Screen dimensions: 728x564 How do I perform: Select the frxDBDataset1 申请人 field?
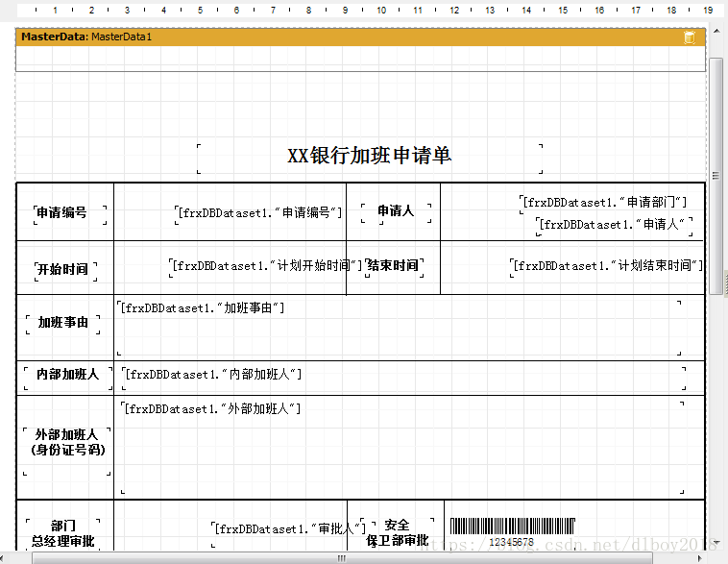[x=615, y=226]
